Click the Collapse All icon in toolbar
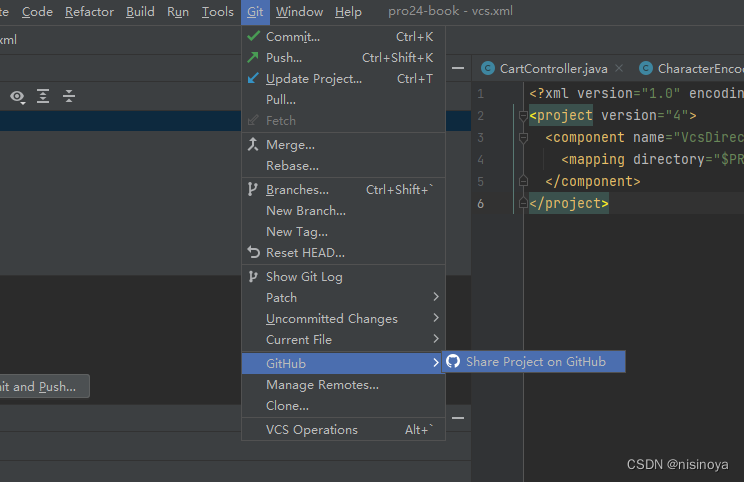Viewport: 744px width, 482px height. [69, 96]
